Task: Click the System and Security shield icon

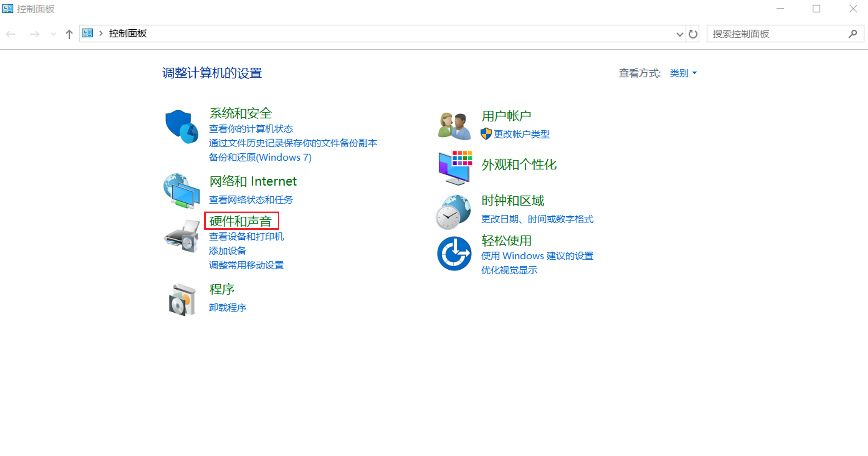Action: pos(182,126)
